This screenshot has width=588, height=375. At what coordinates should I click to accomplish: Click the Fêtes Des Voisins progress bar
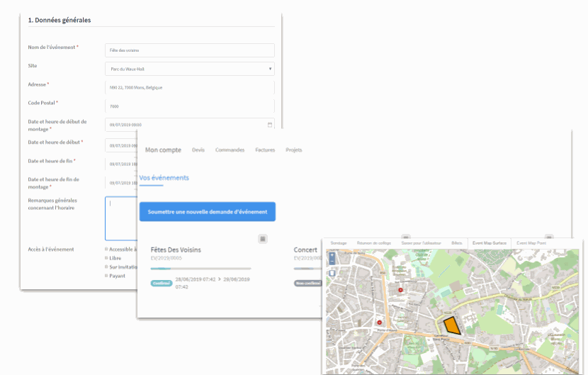(200, 269)
